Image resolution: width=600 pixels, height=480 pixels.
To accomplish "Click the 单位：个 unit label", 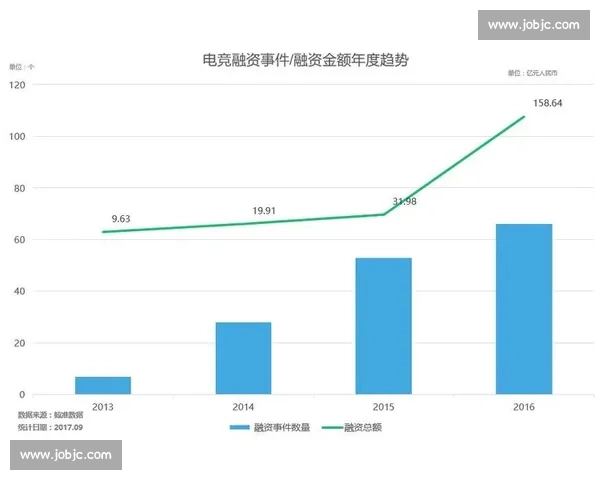I will (x=22, y=67).
